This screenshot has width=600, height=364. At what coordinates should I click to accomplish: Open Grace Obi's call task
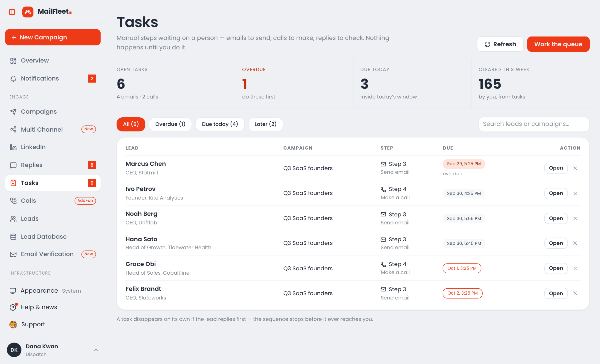[x=556, y=268]
